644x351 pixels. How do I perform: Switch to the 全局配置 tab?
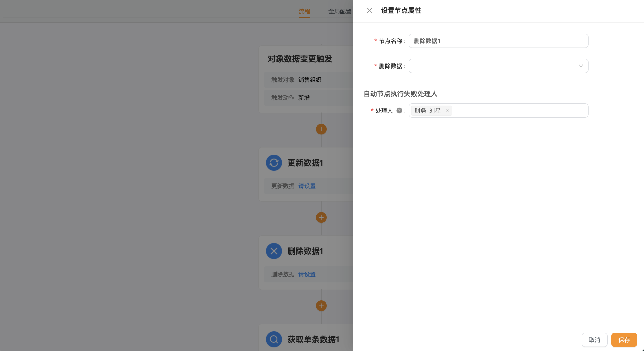pos(340,11)
